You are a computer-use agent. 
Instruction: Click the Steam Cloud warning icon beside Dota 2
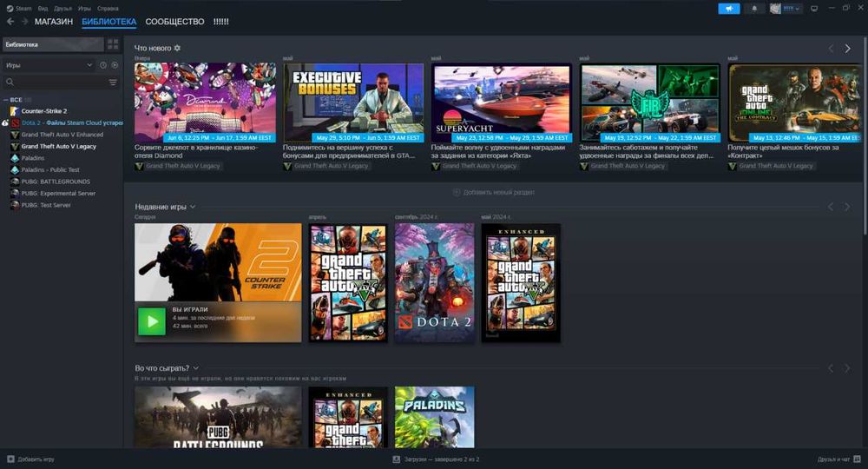click(x=5, y=123)
